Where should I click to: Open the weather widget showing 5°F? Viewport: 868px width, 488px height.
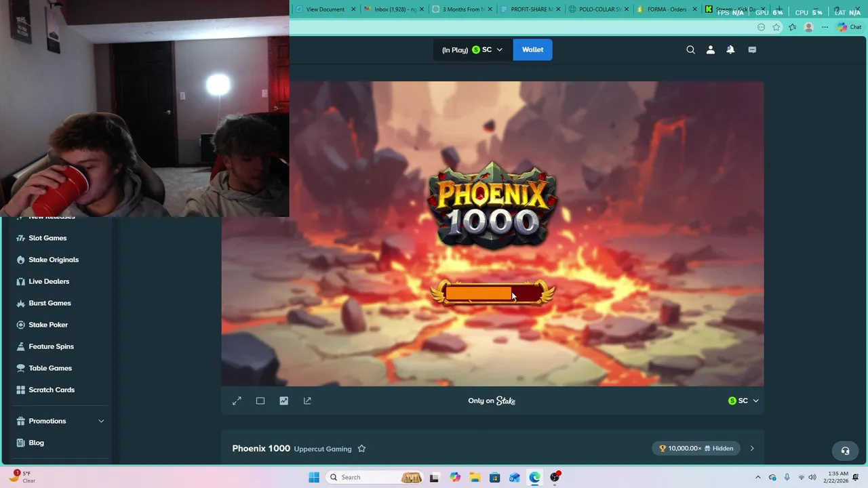coord(22,477)
